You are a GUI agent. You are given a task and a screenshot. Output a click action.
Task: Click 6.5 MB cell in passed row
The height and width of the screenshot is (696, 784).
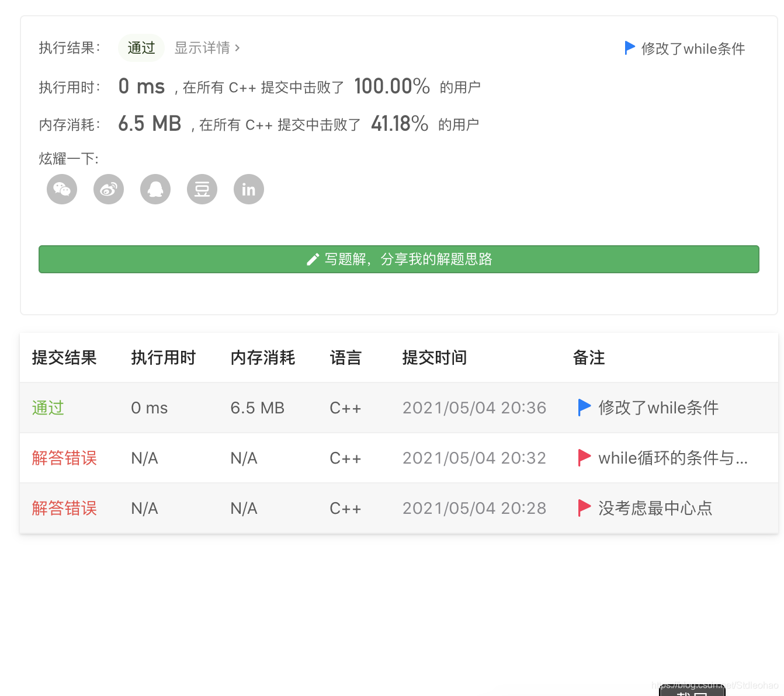pyautogui.click(x=258, y=408)
